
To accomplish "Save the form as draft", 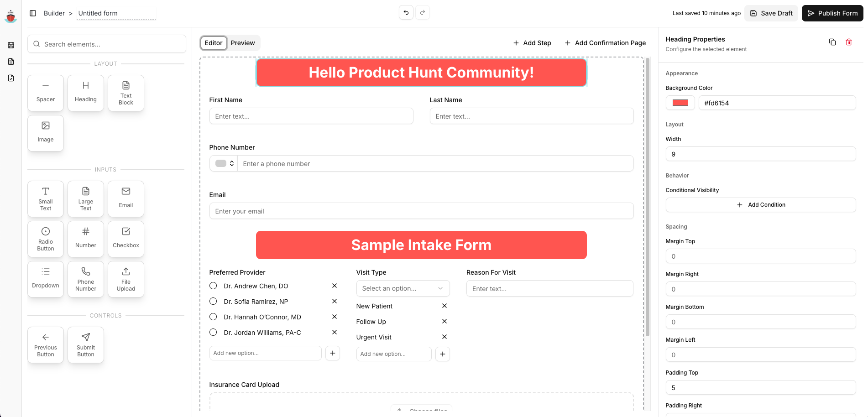I will [x=771, y=13].
